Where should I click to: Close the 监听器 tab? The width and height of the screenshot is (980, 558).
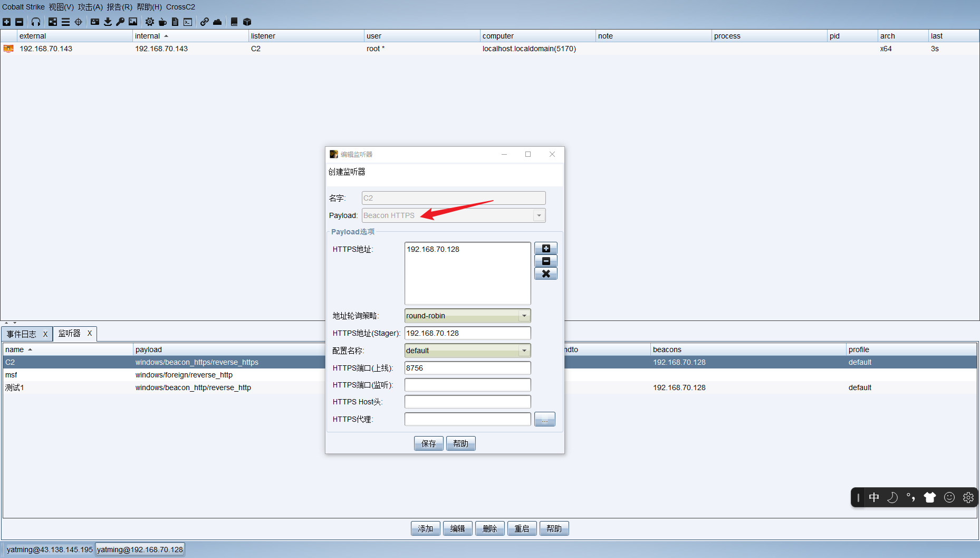(x=90, y=333)
